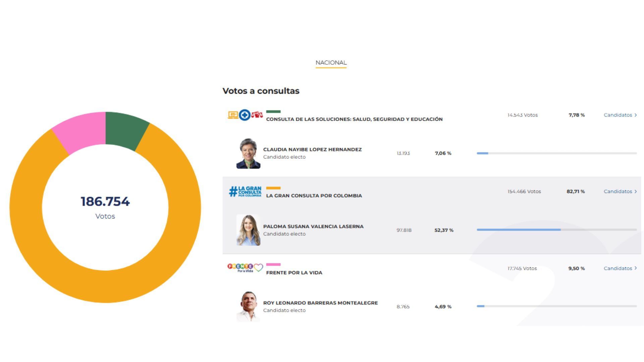
Task: Click the pink color bar above Frente Por la Vida
Action: tap(274, 265)
